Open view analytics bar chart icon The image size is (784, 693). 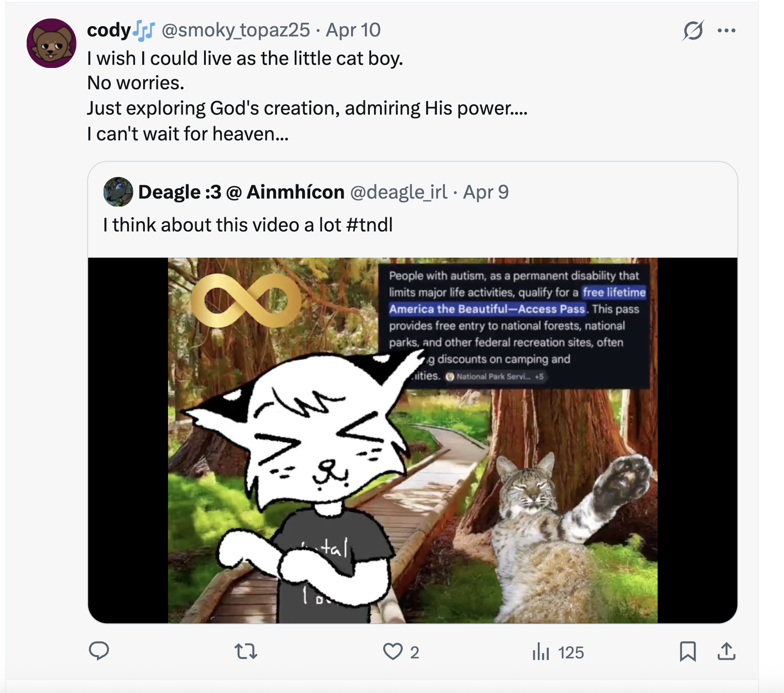coord(541,652)
